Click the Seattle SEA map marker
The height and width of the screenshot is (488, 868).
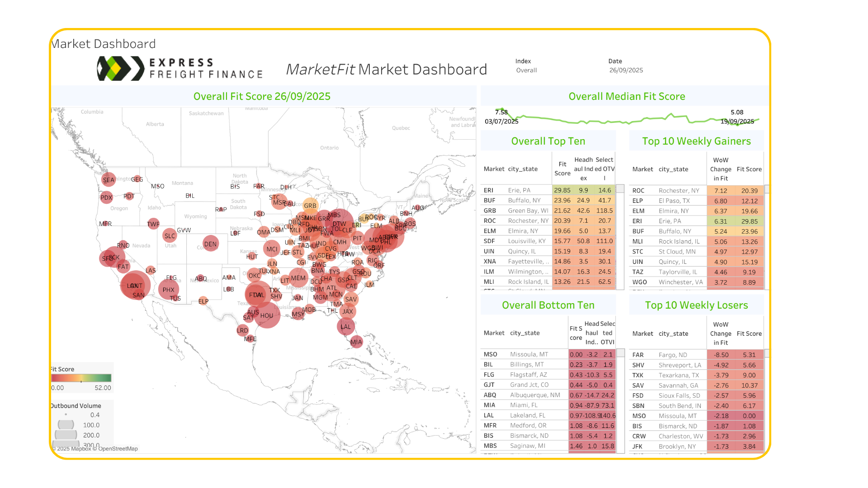108,180
